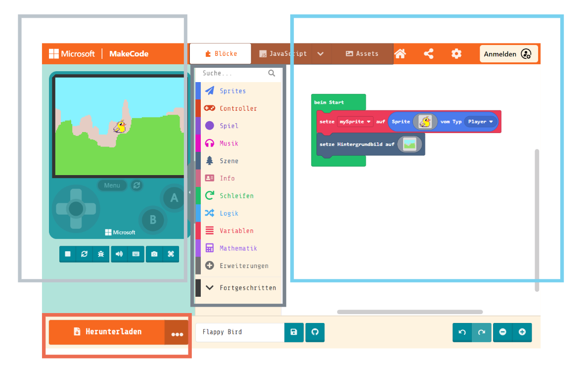Open the Player sprite kind dropdown
Image resolution: width=588 pixels, height=365 pixels.
pos(481,122)
